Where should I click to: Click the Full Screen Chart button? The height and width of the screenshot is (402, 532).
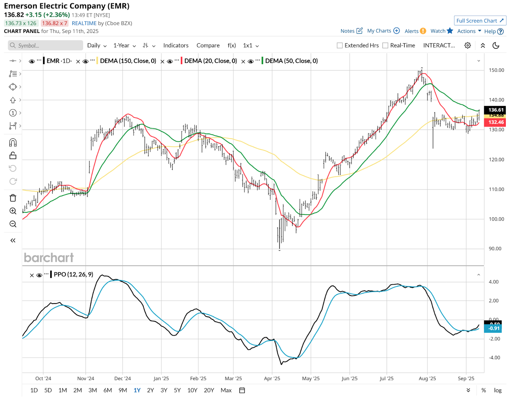480,21
